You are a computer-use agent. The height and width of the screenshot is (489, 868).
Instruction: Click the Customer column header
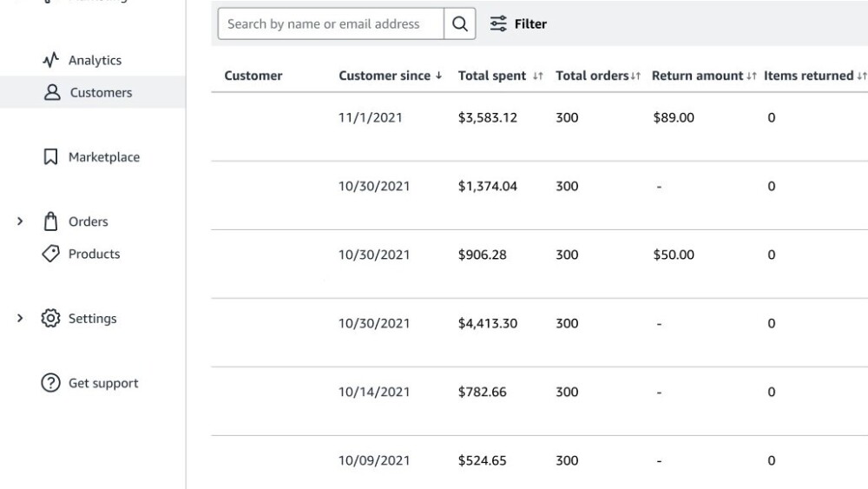pyautogui.click(x=253, y=76)
